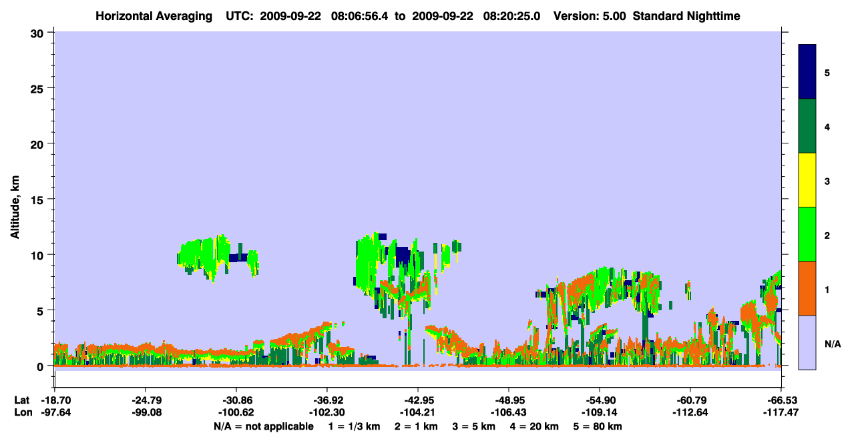Click the bright green color bar segment 2
The image size is (868, 445).
(x=807, y=234)
